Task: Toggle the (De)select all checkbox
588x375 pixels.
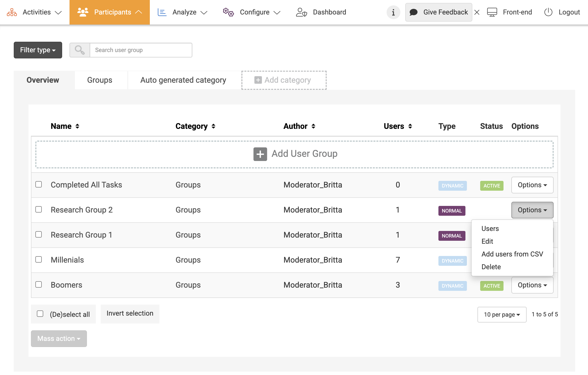Action: point(40,314)
